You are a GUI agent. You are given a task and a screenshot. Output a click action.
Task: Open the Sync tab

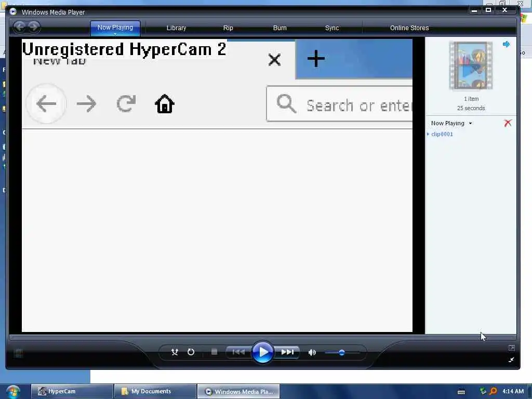point(332,28)
